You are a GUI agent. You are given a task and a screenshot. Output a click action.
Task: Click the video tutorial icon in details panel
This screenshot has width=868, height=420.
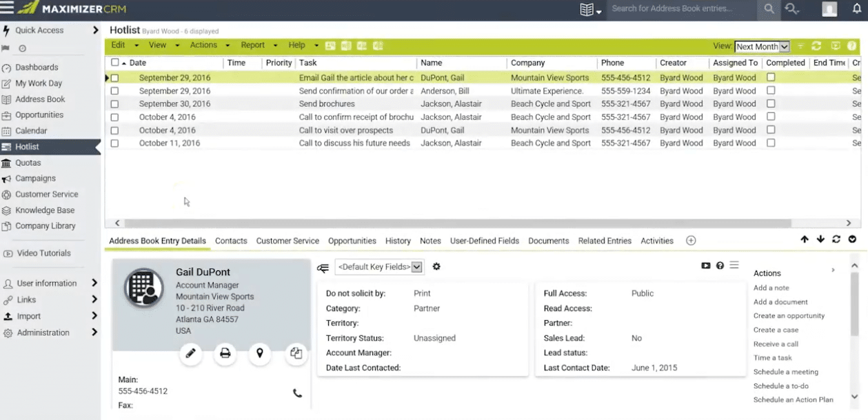tap(706, 266)
